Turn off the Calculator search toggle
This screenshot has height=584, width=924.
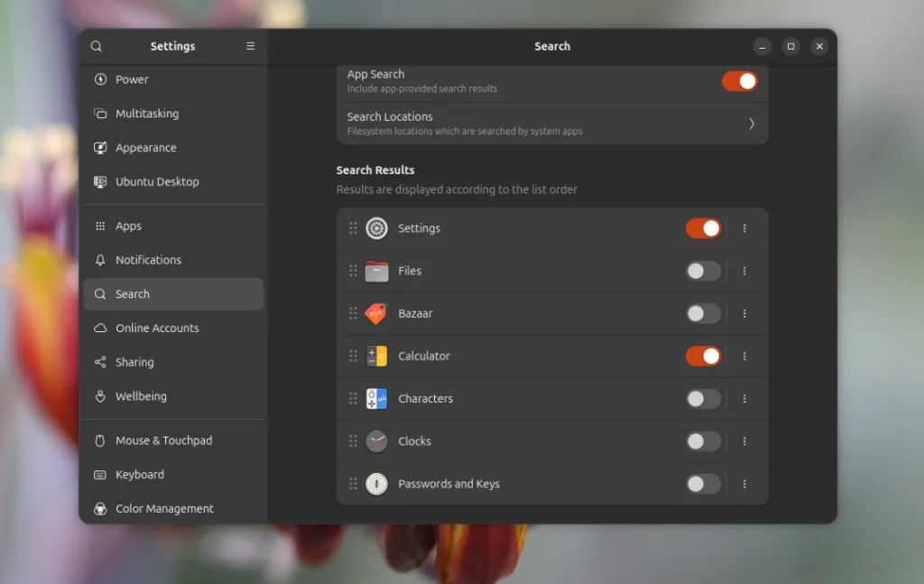[x=704, y=356]
